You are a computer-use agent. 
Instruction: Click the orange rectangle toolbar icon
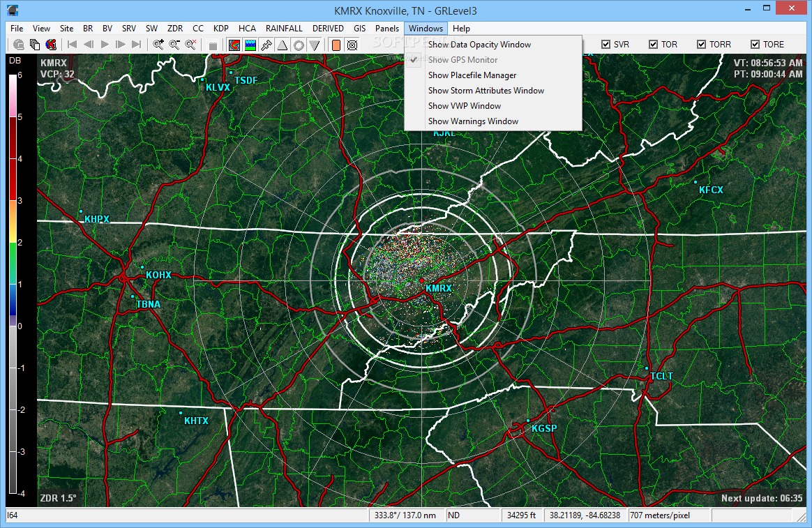pos(336,45)
